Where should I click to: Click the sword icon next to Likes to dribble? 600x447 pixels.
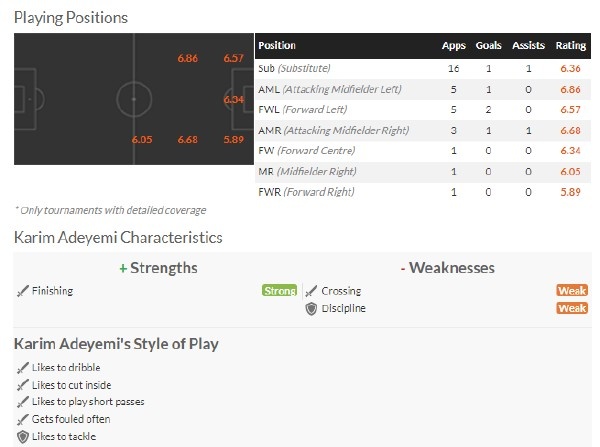(23, 368)
